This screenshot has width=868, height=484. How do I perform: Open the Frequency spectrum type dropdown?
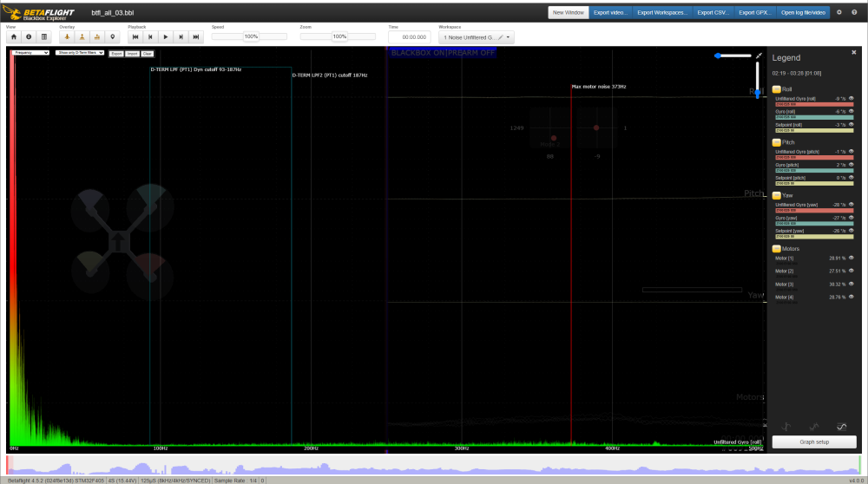pyautogui.click(x=32, y=53)
